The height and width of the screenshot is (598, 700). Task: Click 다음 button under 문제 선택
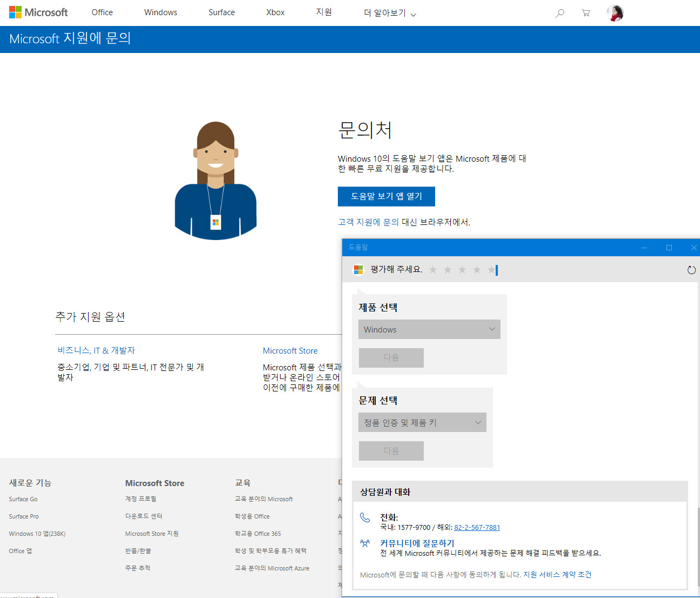pyautogui.click(x=391, y=450)
